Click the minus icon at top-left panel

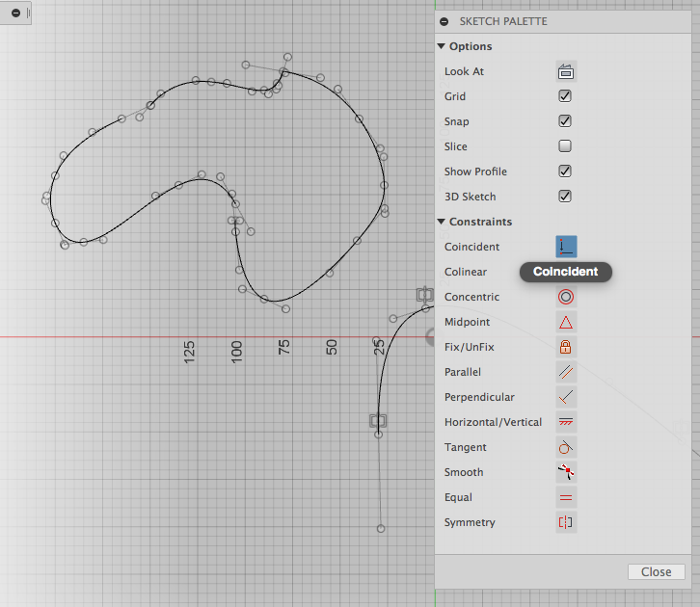[15, 13]
